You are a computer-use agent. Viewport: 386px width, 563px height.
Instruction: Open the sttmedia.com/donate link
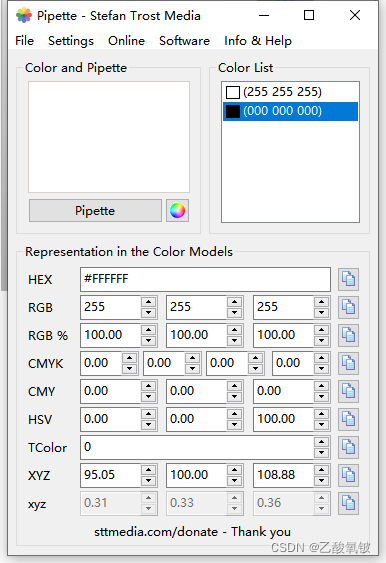[x=156, y=532]
